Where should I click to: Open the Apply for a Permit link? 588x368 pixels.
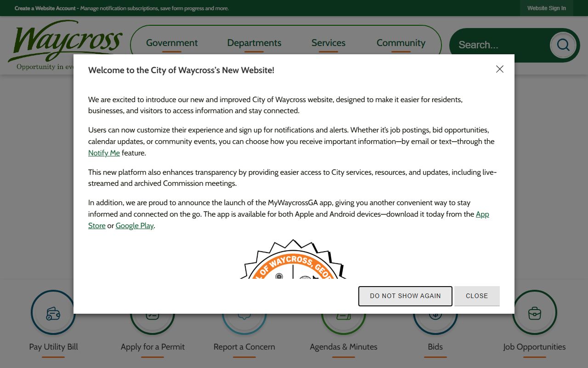[153, 347]
